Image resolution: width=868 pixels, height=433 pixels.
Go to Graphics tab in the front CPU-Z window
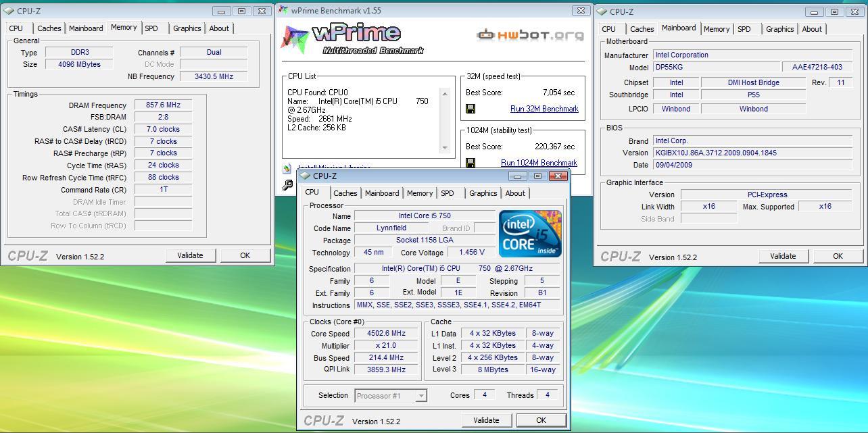click(483, 193)
